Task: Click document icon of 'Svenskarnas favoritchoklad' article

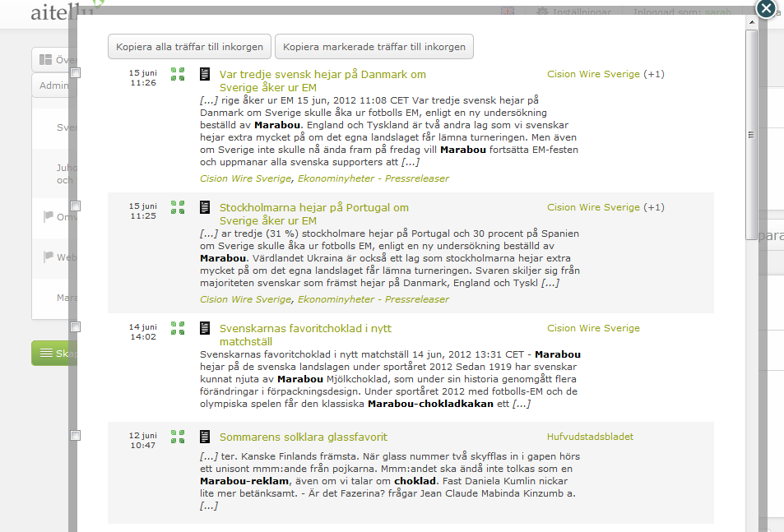Action: 205,328
